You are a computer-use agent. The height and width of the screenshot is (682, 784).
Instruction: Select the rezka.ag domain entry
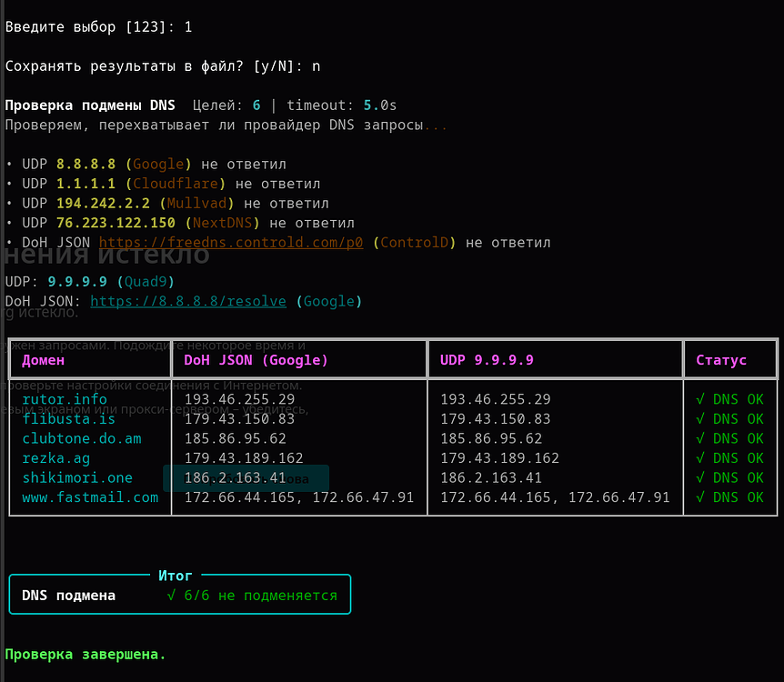click(56, 458)
